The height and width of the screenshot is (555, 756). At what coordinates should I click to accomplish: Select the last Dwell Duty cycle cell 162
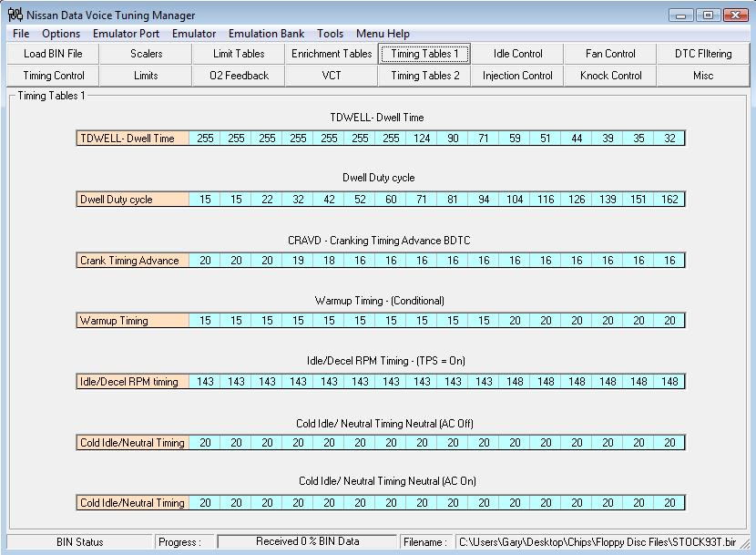pyautogui.click(x=669, y=200)
